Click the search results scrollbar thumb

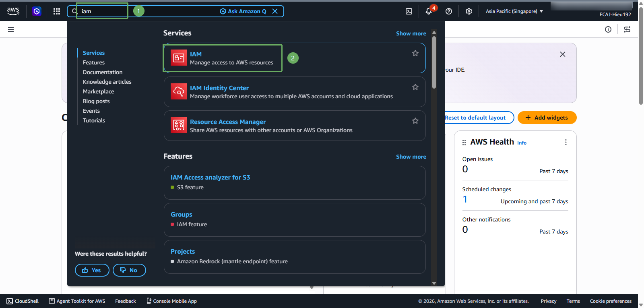[434, 62]
